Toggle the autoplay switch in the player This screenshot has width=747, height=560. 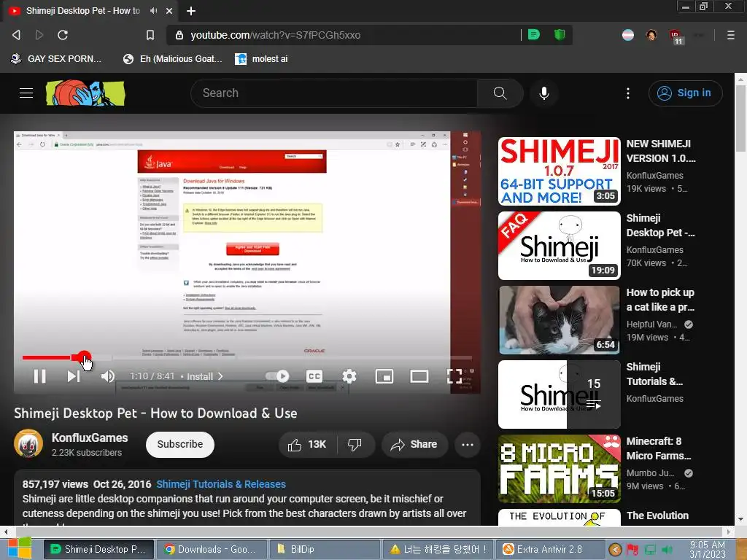pos(277,376)
